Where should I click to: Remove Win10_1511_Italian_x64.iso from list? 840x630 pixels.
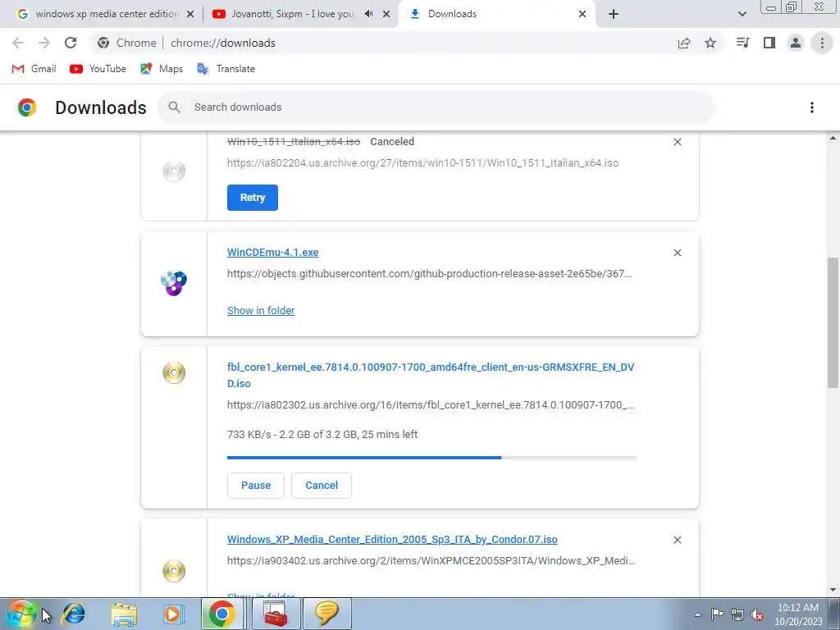click(678, 142)
